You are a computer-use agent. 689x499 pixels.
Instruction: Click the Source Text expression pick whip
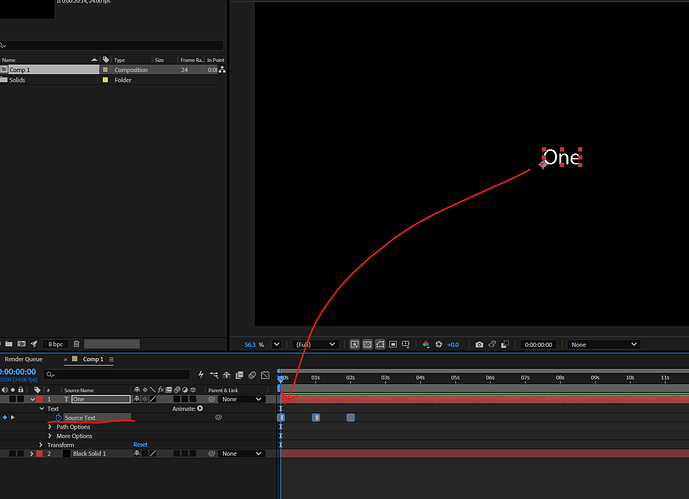[x=218, y=417]
